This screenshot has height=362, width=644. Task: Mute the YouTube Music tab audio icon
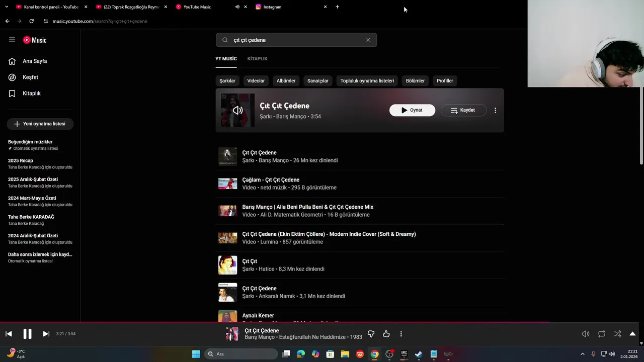click(237, 7)
